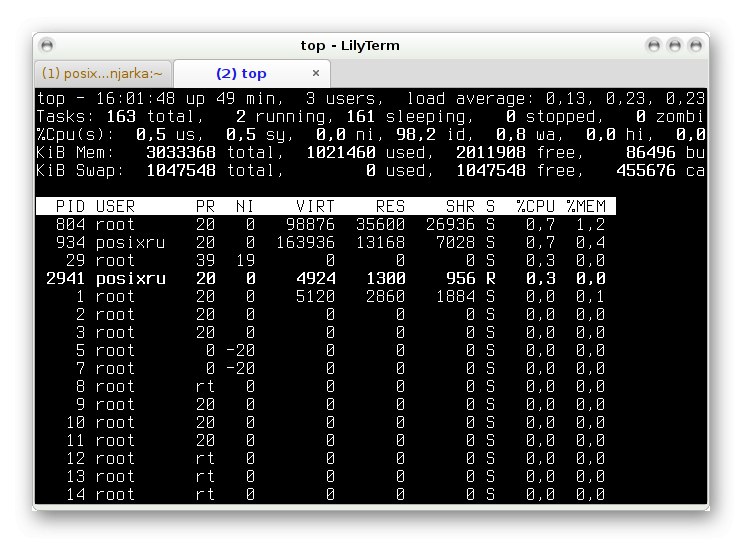Click the %MEM value 1,2

[x=591, y=224]
